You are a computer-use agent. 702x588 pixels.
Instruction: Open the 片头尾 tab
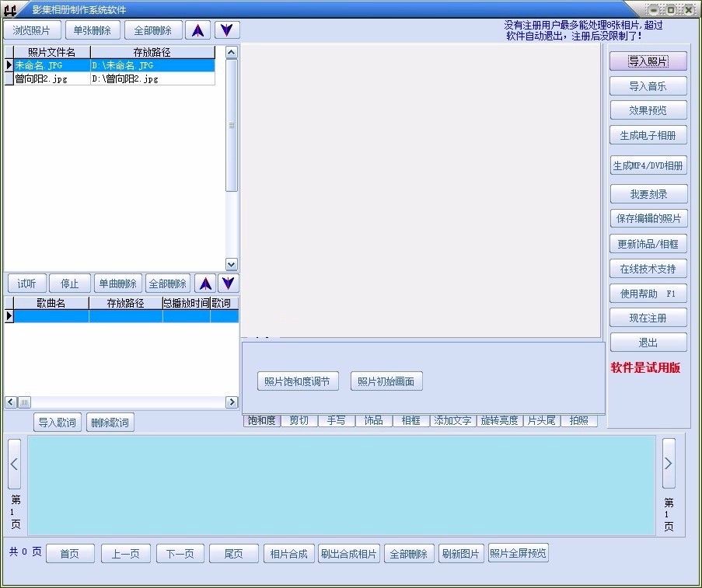coord(541,420)
